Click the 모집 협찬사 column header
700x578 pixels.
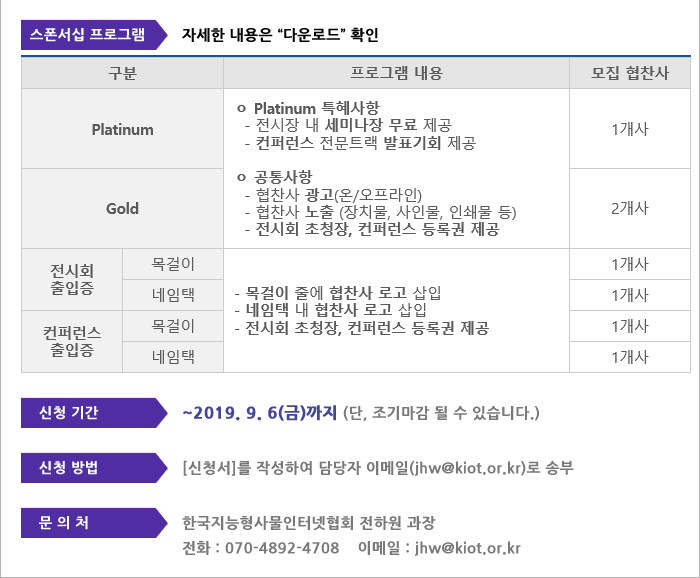point(630,73)
